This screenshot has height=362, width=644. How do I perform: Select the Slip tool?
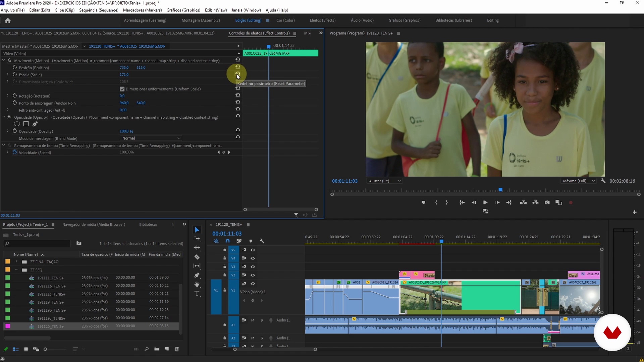coord(197,266)
